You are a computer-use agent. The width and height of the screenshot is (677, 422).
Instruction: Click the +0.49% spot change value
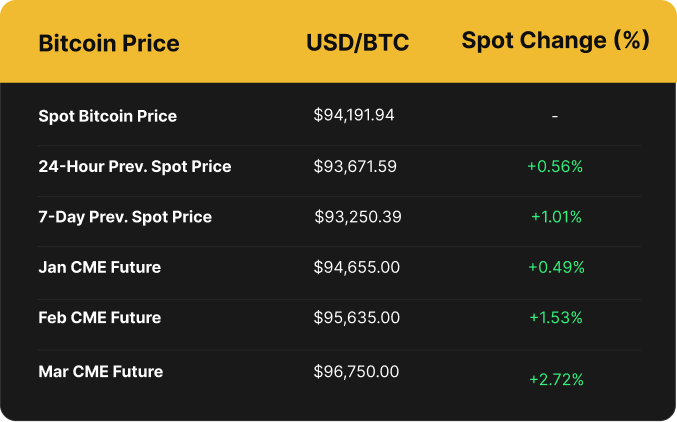[556, 267]
